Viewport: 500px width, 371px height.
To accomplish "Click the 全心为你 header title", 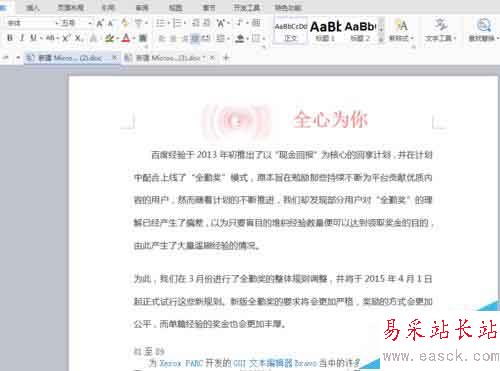I will [331, 119].
